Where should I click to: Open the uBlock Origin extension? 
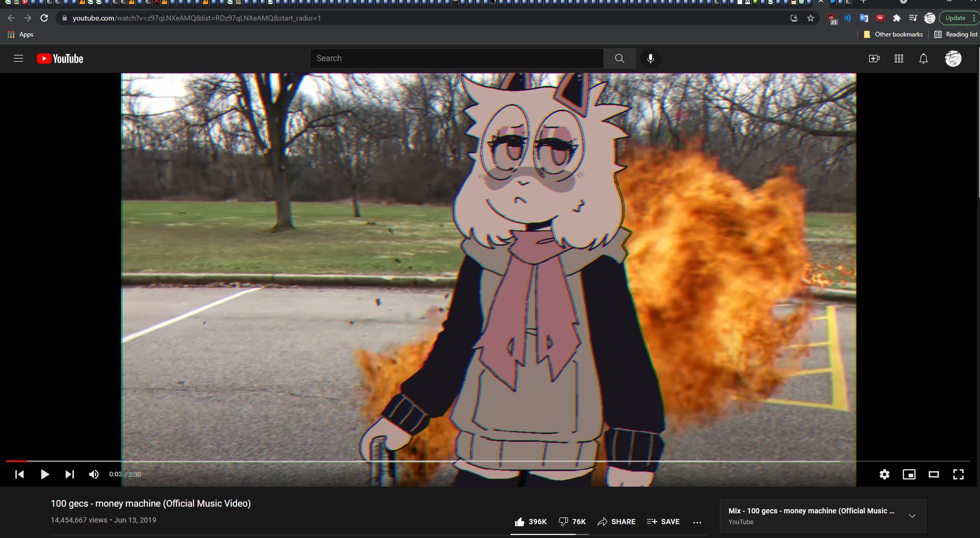(833, 19)
